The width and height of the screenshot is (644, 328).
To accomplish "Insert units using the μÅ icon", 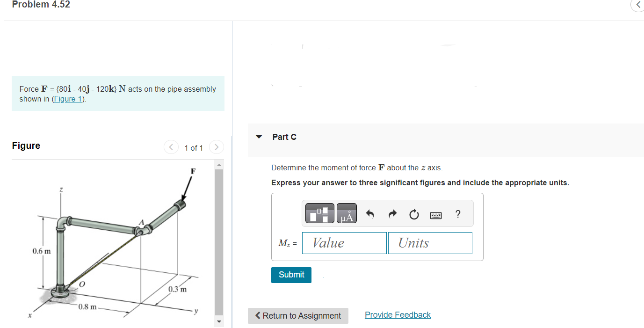I will click(x=346, y=213).
